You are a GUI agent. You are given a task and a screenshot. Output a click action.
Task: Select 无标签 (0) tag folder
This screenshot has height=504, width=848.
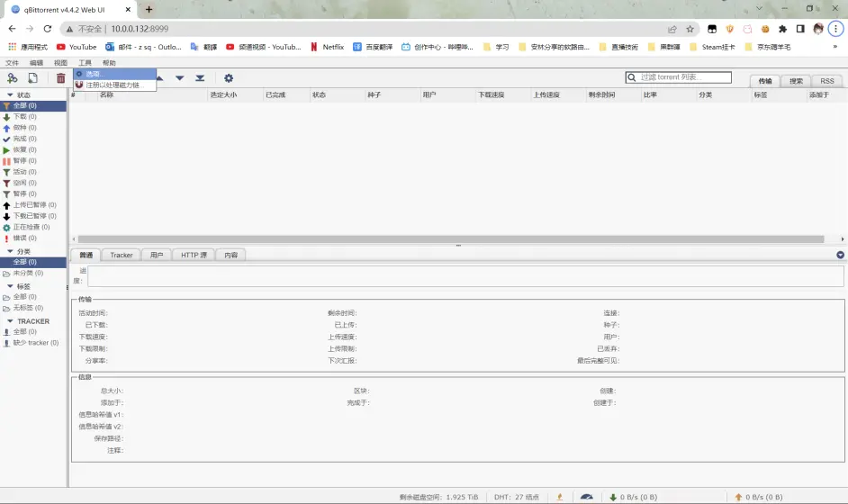pyautogui.click(x=33, y=308)
